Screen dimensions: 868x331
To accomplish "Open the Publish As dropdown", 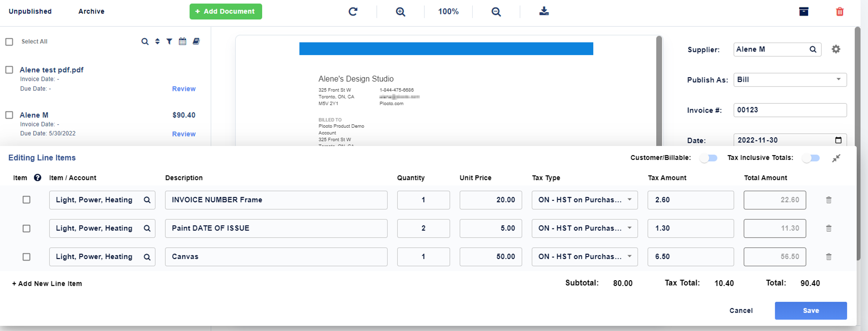I will 789,79.
